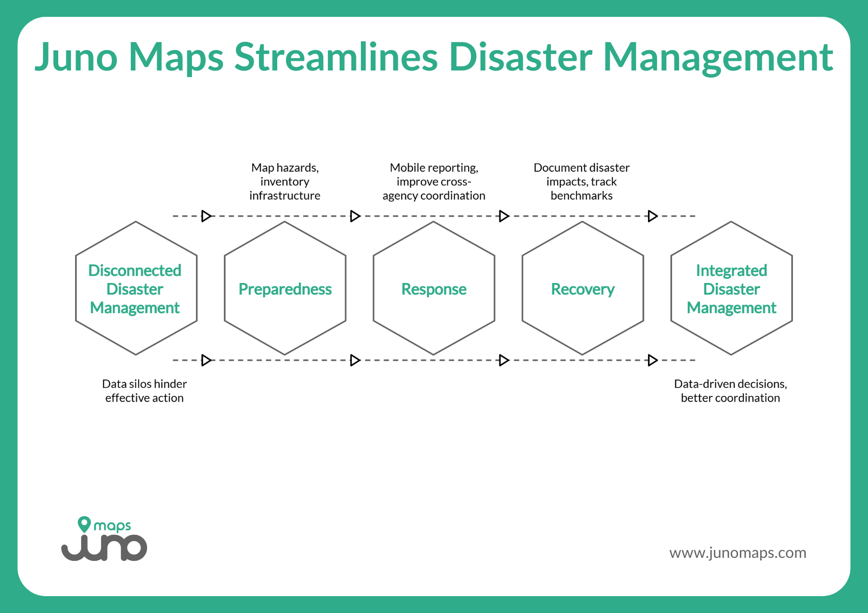Click text "Mobile reporting, improve cross-agency coordination"
This screenshot has height=613, width=868.
click(434, 181)
